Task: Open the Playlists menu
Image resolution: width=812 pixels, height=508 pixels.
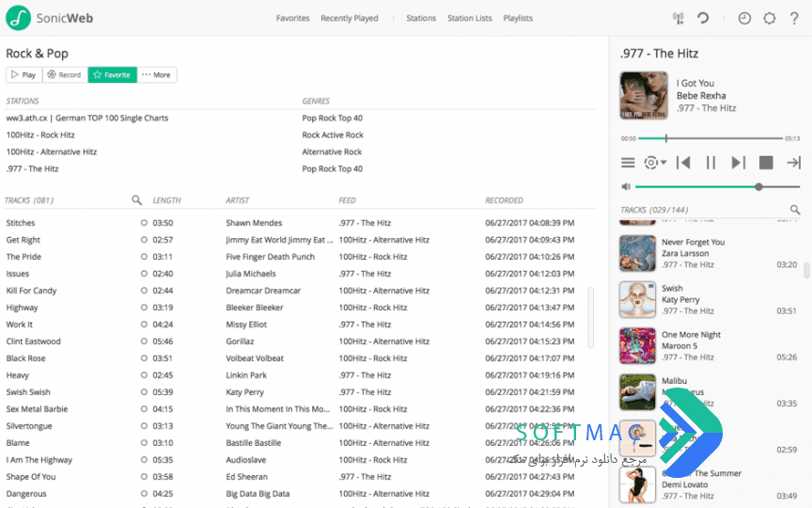Action: click(x=518, y=18)
